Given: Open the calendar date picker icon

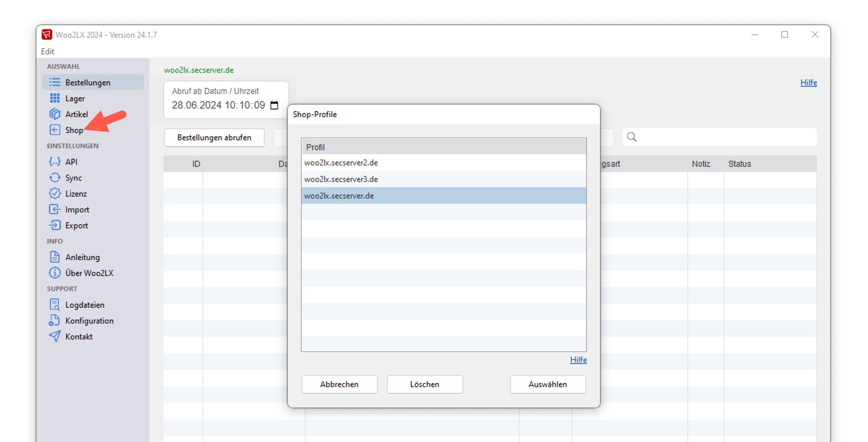Looking at the screenshot, I should [x=274, y=106].
